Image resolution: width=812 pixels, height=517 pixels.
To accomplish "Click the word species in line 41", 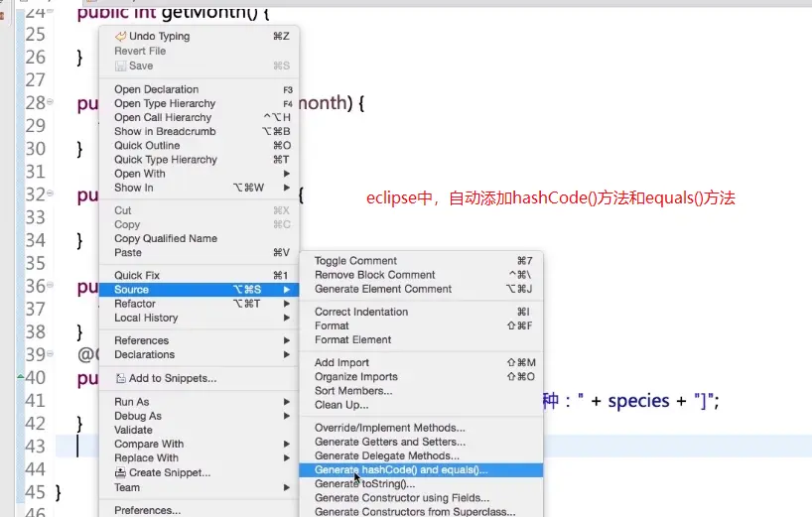I will [638, 401].
